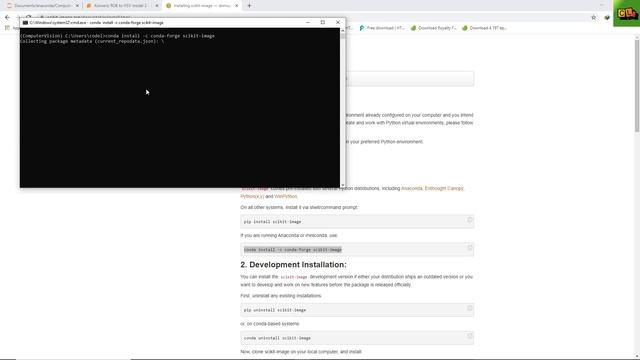Click the conda uninstall scikit-image code text
Image resolution: width=640 pixels, height=360 pixels.
[x=277, y=338]
